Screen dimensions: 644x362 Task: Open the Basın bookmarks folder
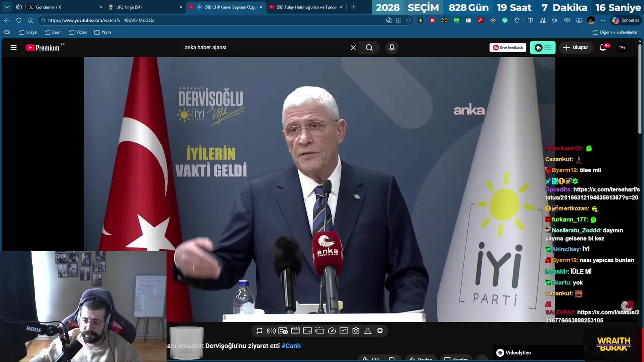click(53, 32)
